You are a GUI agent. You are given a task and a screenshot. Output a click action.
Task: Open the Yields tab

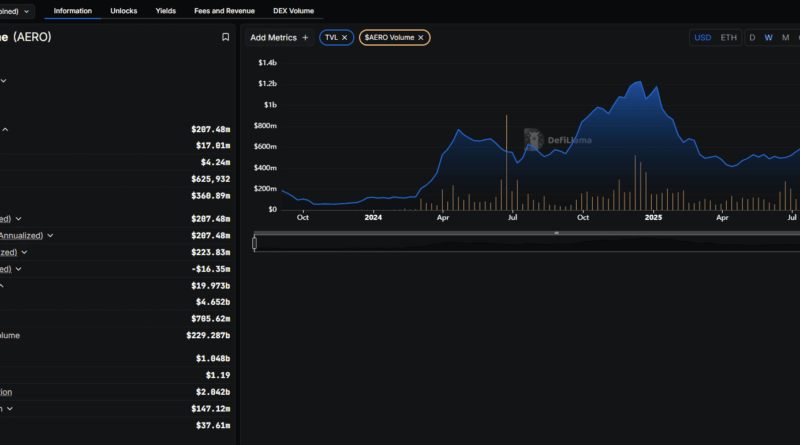pos(165,11)
